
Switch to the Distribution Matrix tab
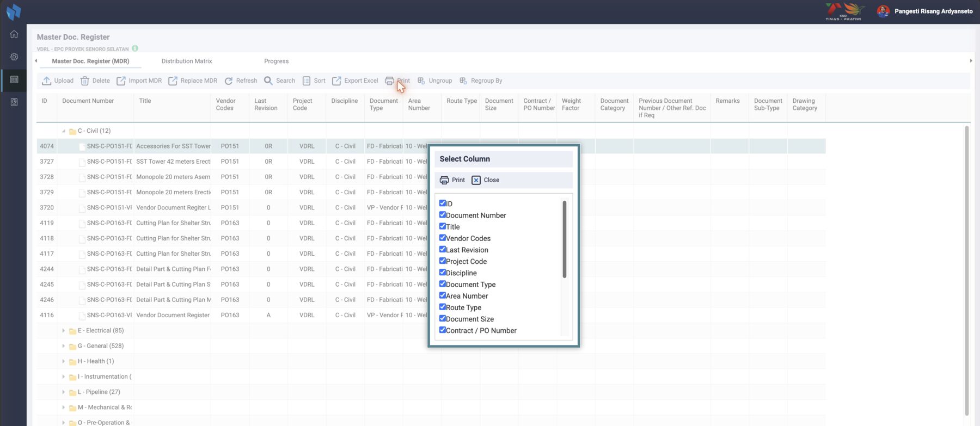[x=187, y=61]
